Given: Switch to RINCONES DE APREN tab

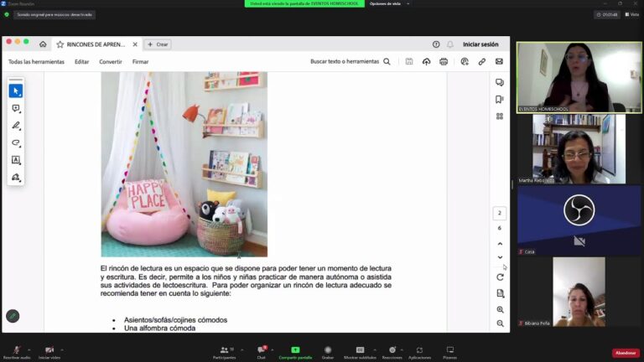Looking at the screenshot, I should tap(96, 44).
